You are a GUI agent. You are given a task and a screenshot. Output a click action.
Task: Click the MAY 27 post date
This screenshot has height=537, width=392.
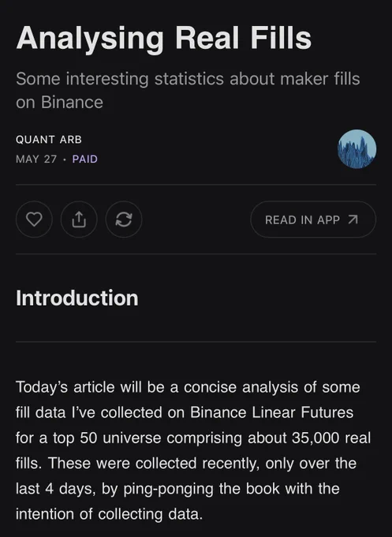tap(36, 159)
